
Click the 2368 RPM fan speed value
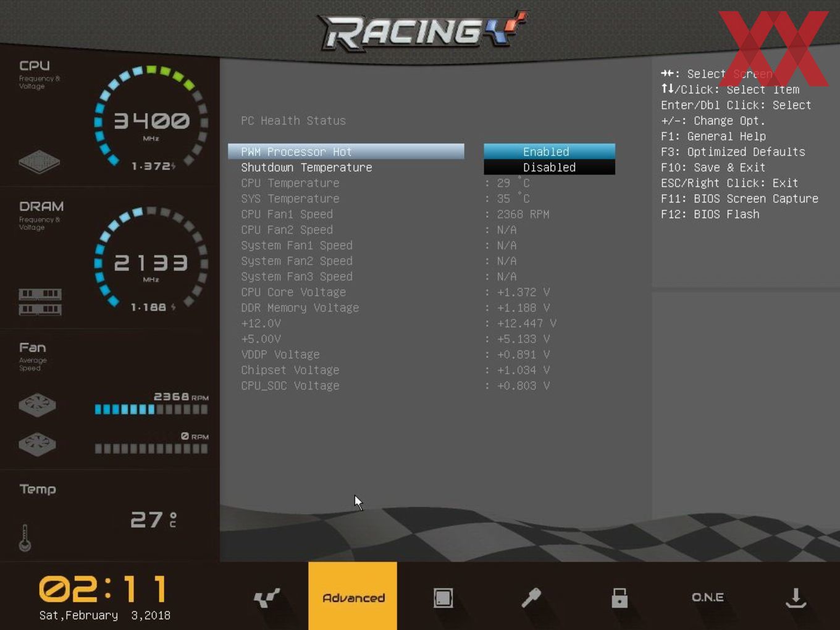(x=523, y=214)
